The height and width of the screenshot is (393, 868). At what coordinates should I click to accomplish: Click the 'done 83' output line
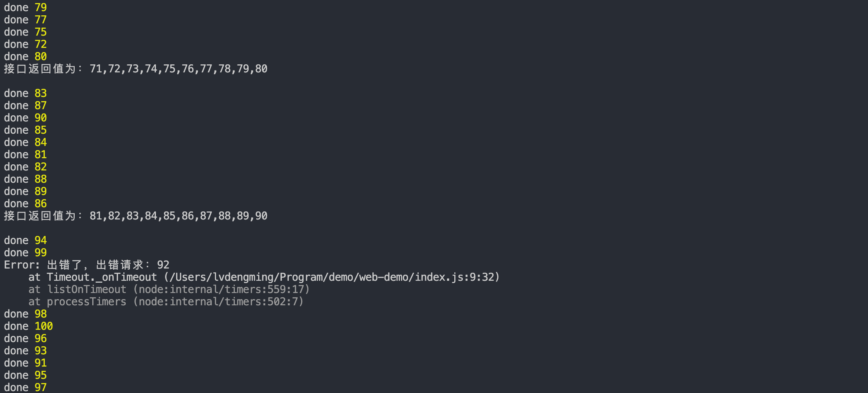(x=25, y=93)
